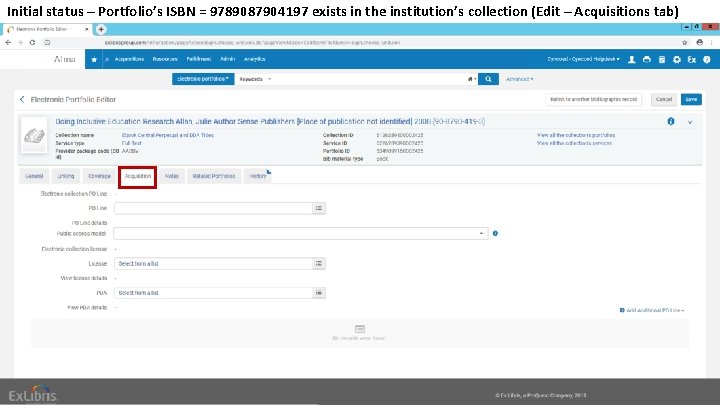The image size is (720, 405).
Task: Open the Electronic portfolios search type dropdown
Action: click(x=203, y=79)
